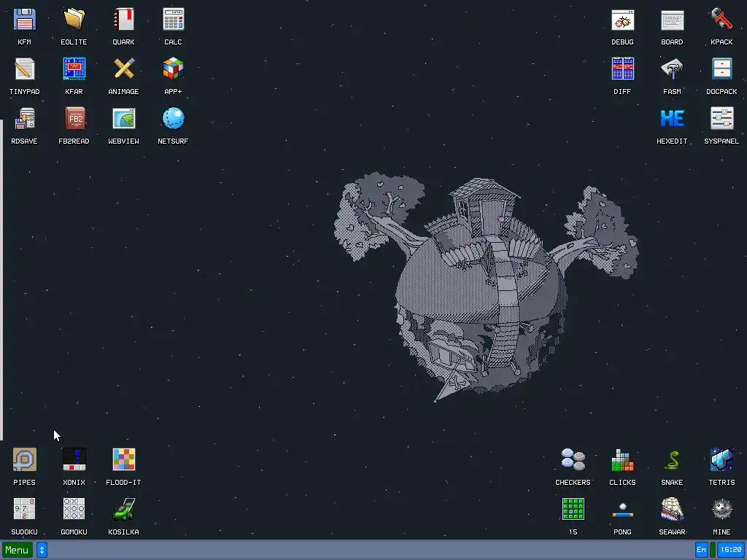747x560 pixels.
Task: Start the SEAWAR ship game icon
Action: pos(672,510)
